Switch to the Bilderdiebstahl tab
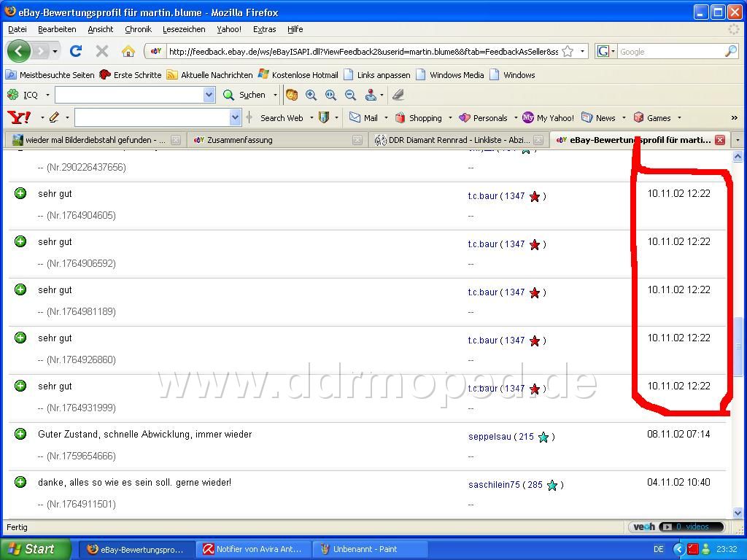 click(95, 140)
